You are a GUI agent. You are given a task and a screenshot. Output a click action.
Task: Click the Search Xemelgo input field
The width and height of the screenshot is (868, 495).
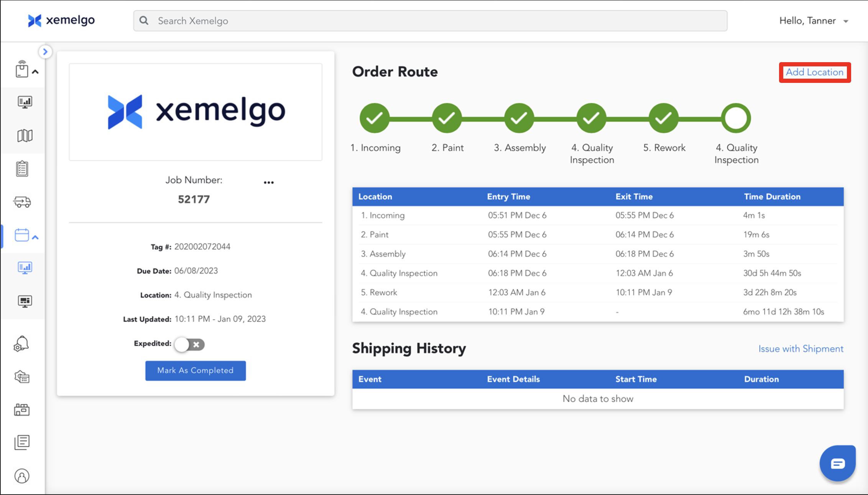point(430,21)
